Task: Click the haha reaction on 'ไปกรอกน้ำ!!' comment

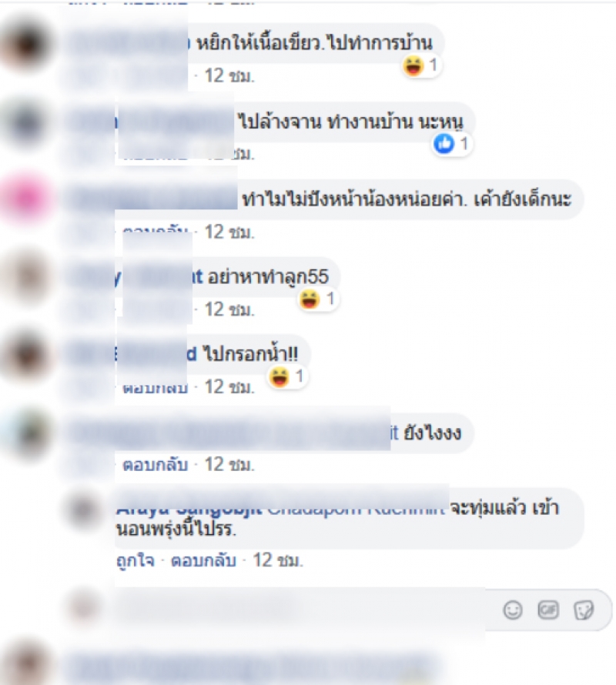Action: (x=286, y=377)
